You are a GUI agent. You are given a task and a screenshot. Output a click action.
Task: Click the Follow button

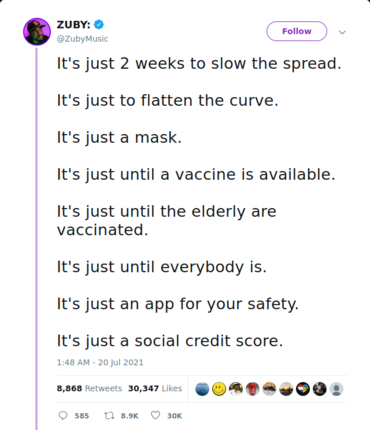coord(296,31)
